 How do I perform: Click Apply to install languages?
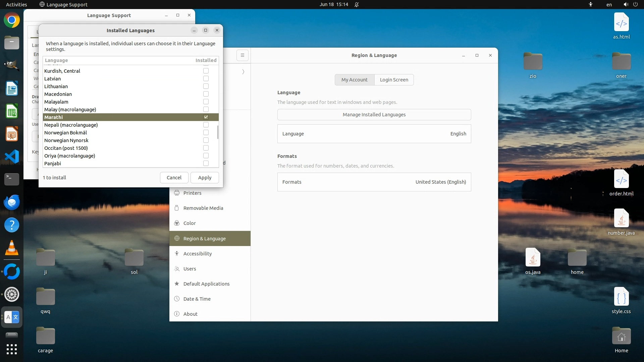[205, 178]
